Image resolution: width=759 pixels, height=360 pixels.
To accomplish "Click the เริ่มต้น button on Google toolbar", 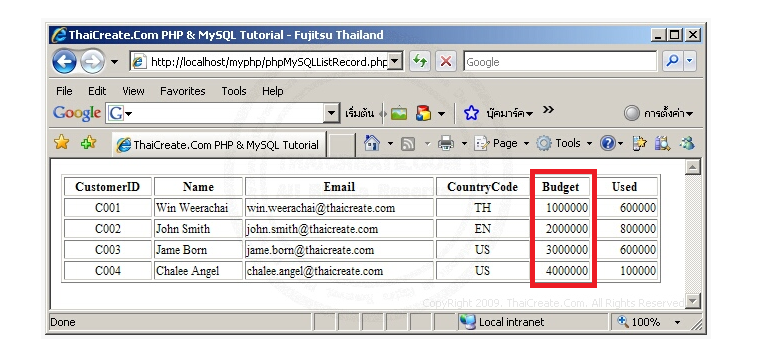I will pyautogui.click(x=359, y=114).
